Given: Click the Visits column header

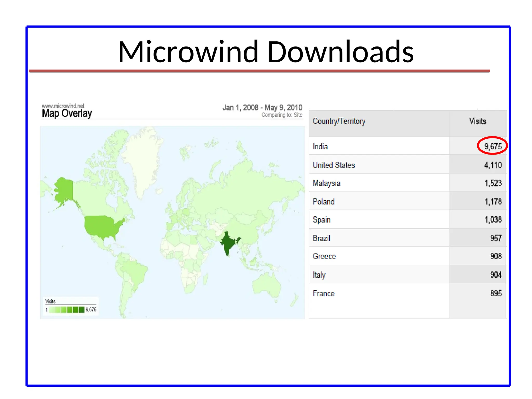Looking at the screenshot, I should pyautogui.click(x=477, y=121).
